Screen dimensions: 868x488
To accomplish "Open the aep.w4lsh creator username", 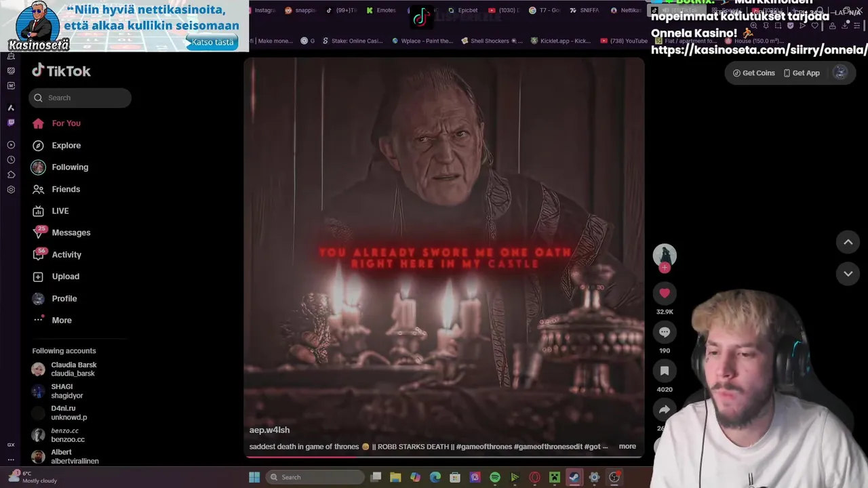I will click(269, 430).
